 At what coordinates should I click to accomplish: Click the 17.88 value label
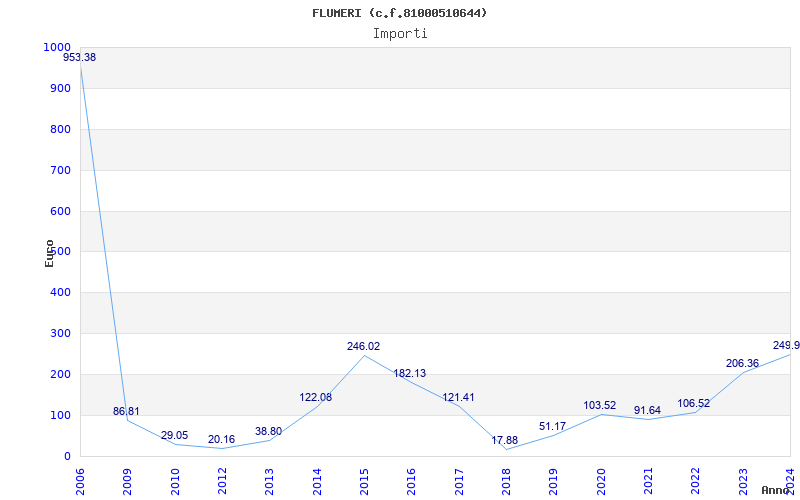pyautogui.click(x=505, y=440)
